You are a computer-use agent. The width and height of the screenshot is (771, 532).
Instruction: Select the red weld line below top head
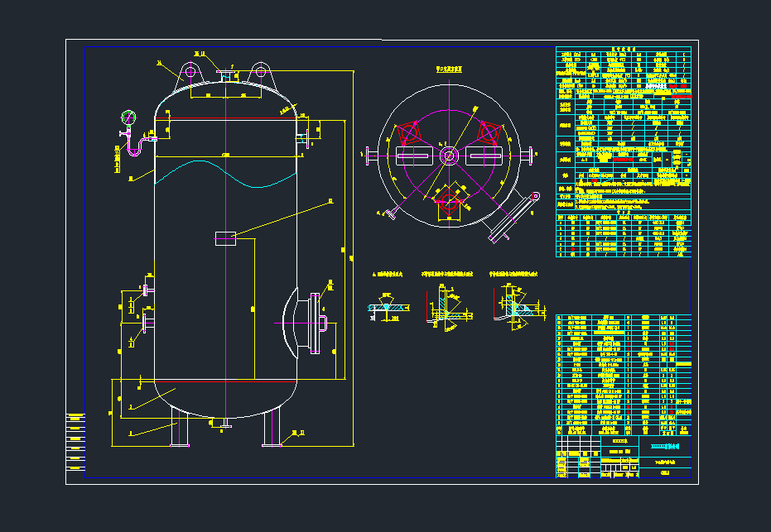tap(225, 119)
